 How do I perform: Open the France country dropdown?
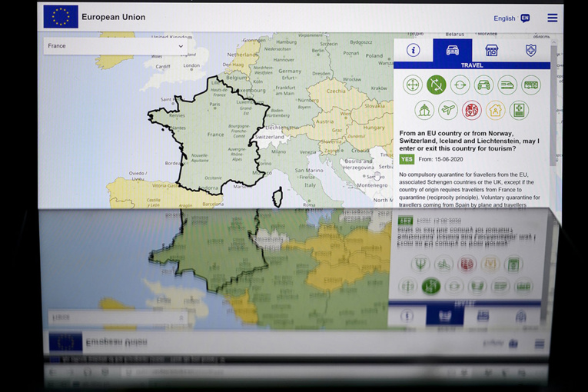pos(115,46)
